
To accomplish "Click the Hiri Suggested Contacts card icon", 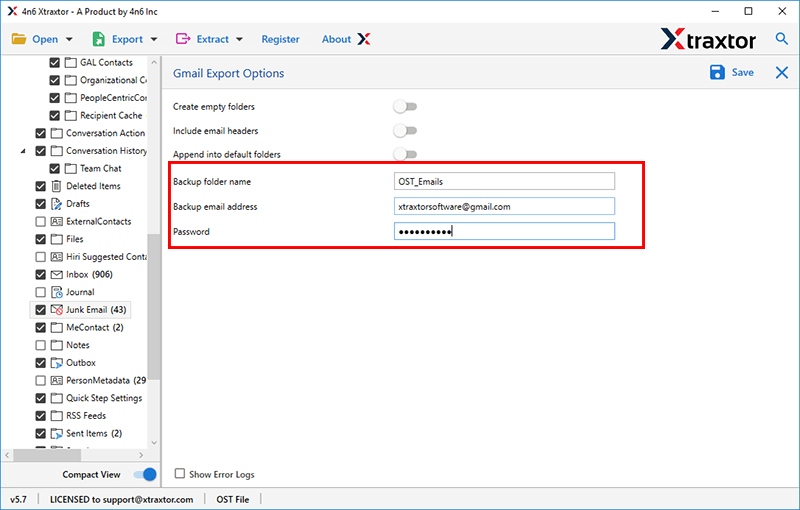I will tap(57, 257).
